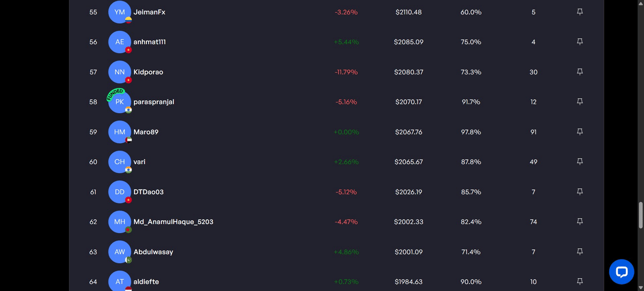Select the $1984.63 profit amount
644x291 pixels.
408,281
